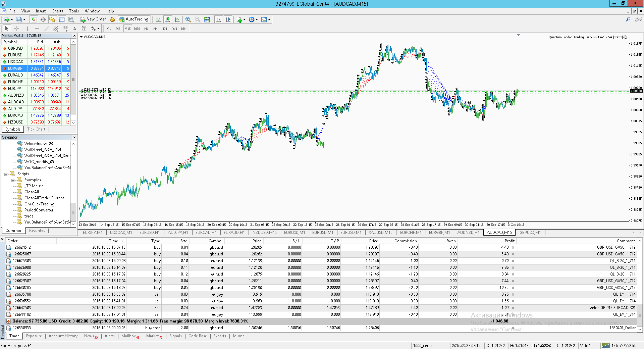
Task: Select the Equidistant Channel tool
Action: tap(56, 29)
